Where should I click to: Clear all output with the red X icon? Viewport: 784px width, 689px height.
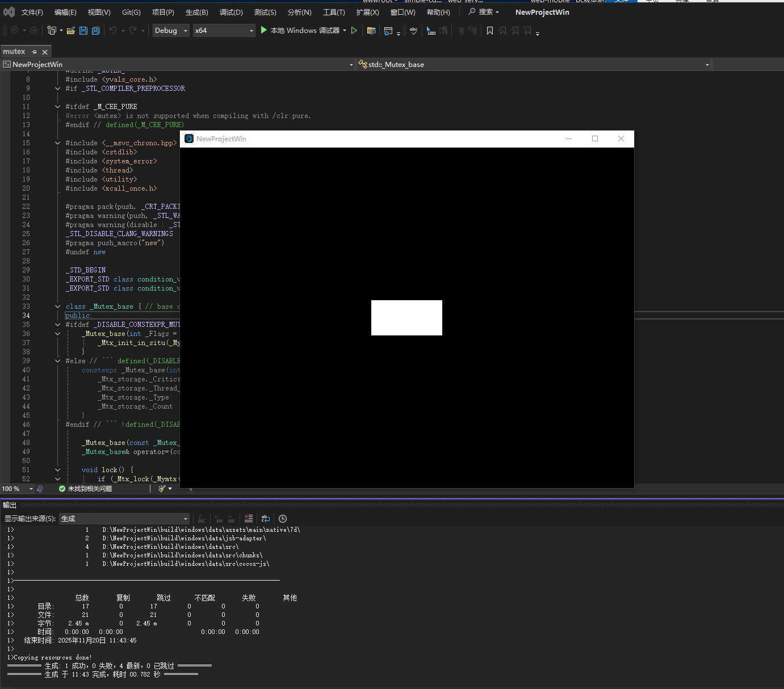(x=249, y=519)
